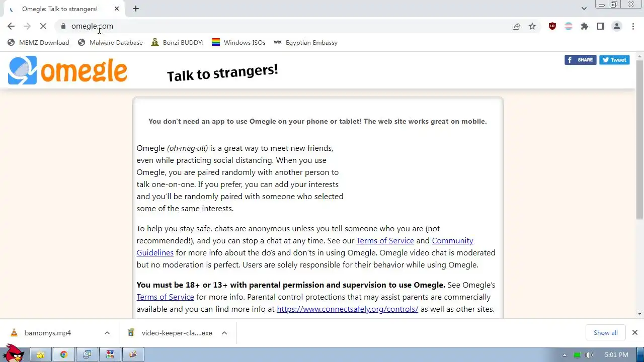Click the volume speaker tray icon

pyautogui.click(x=589, y=355)
